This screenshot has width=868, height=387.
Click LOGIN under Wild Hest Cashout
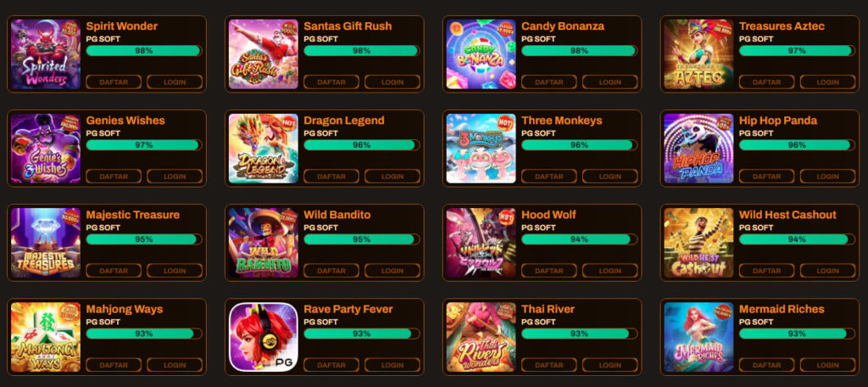827,271
